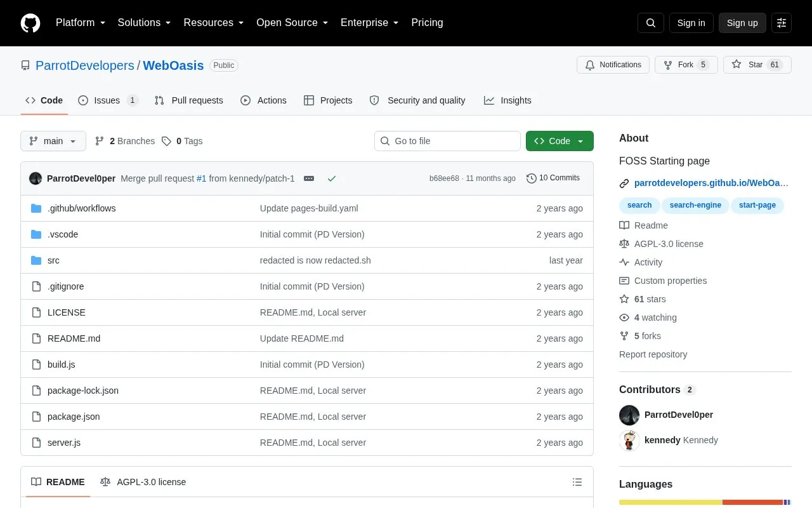View the Insights tab
Screen dimensions: 812x508
pyautogui.click(x=507, y=100)
